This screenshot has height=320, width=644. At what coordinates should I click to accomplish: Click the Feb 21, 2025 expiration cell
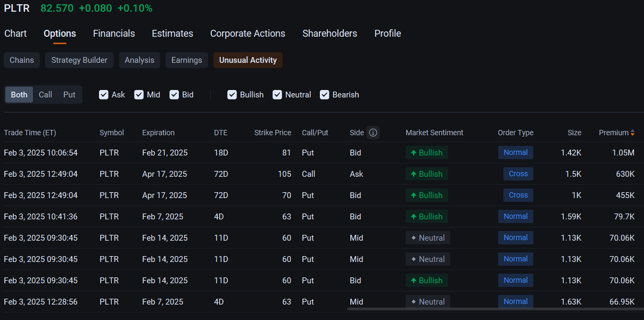click(x=165, y=153)
